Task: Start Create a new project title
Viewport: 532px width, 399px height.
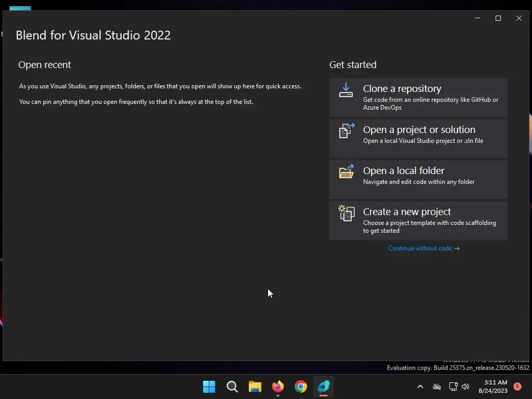Action: 407,212
